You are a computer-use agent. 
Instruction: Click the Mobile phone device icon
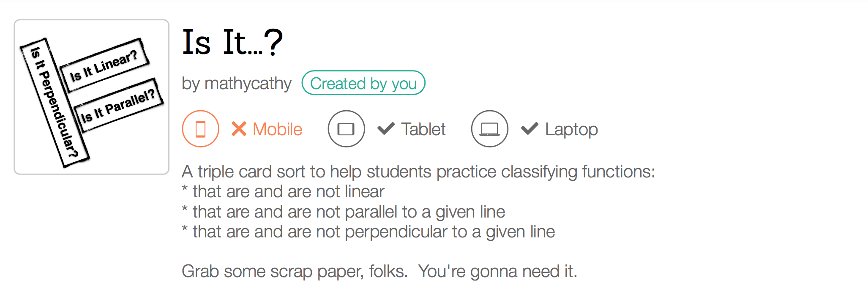(x=200, y=129)
